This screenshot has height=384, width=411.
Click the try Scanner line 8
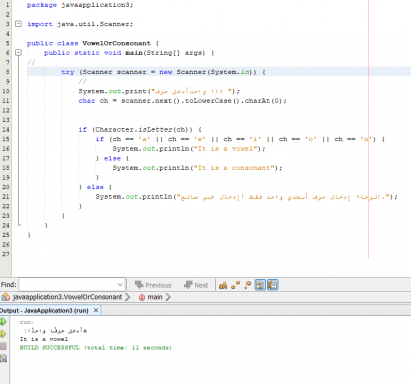[163, 72]
